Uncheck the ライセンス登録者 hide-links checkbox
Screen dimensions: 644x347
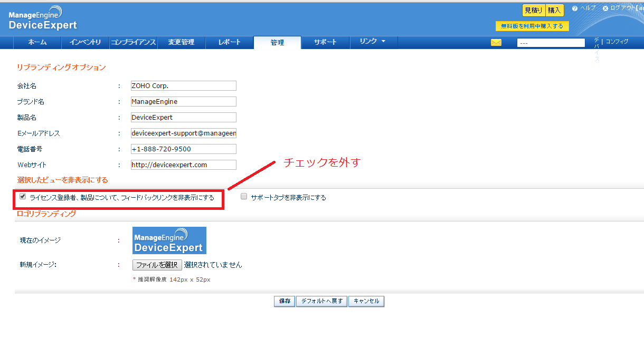pyautogui.click(x=23, y=197)
